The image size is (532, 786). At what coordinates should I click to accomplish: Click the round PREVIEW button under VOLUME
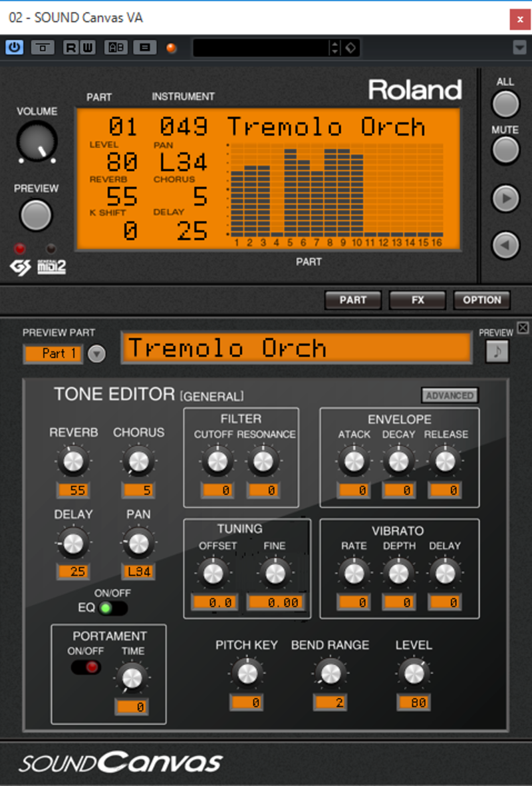click(x=35, y=216)
